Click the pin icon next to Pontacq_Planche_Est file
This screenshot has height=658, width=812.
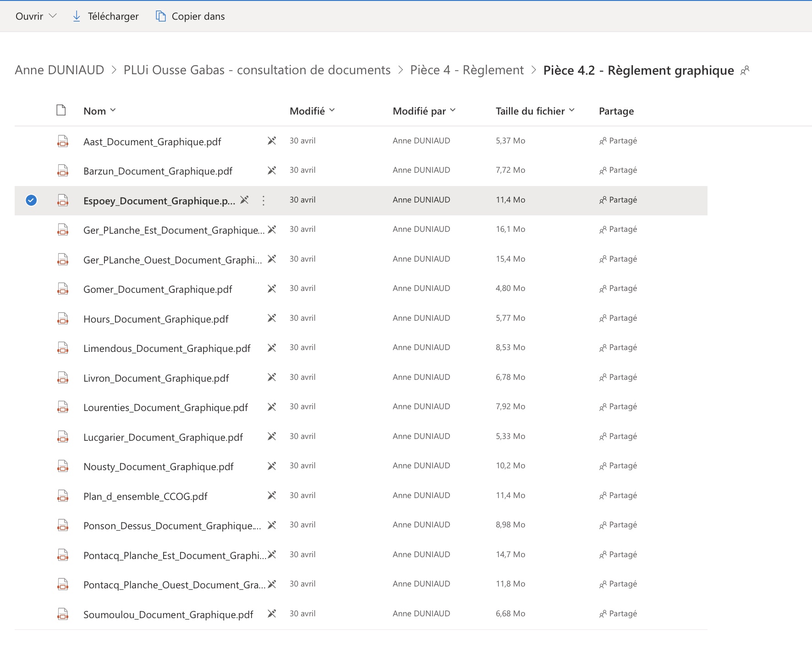(x=272, y=554)
